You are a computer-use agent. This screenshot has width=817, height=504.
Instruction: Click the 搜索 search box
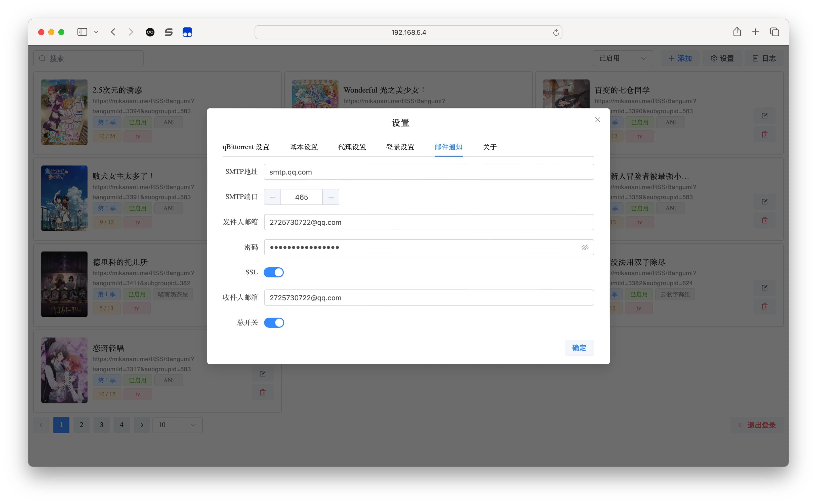pos(88,58)
